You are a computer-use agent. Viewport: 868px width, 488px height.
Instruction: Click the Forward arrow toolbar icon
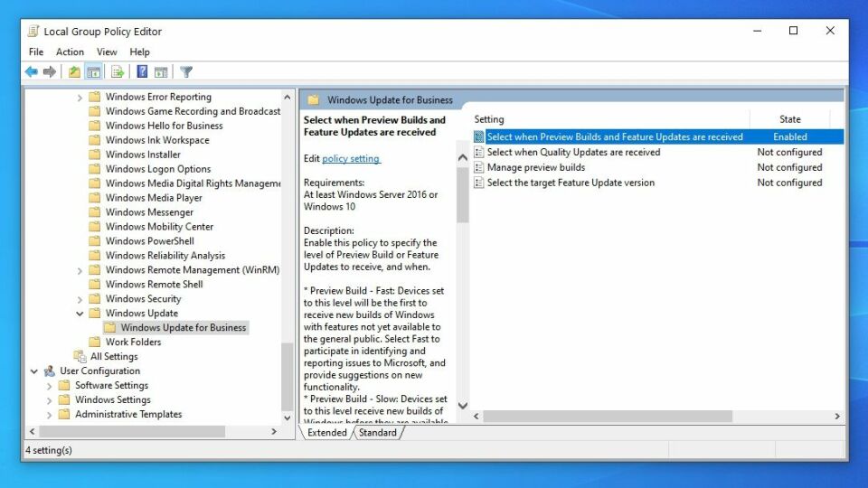(x=50, y=72)
